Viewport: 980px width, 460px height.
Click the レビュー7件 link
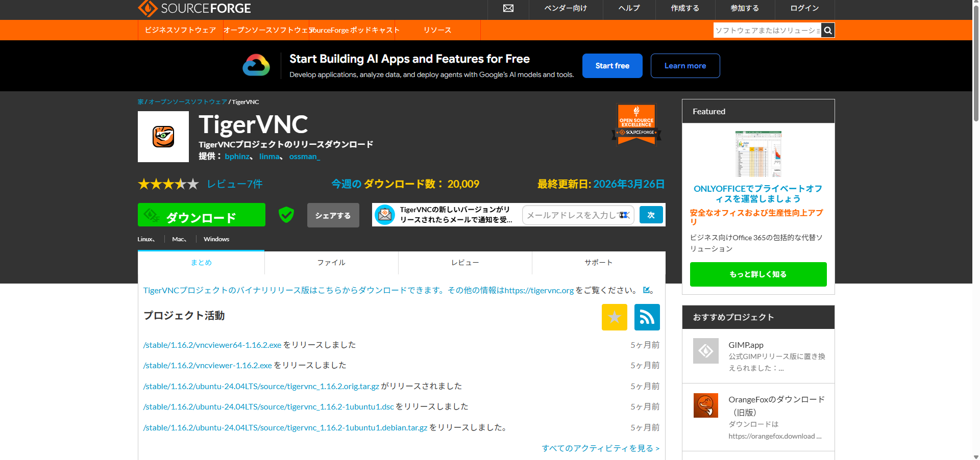click(235, 184)
